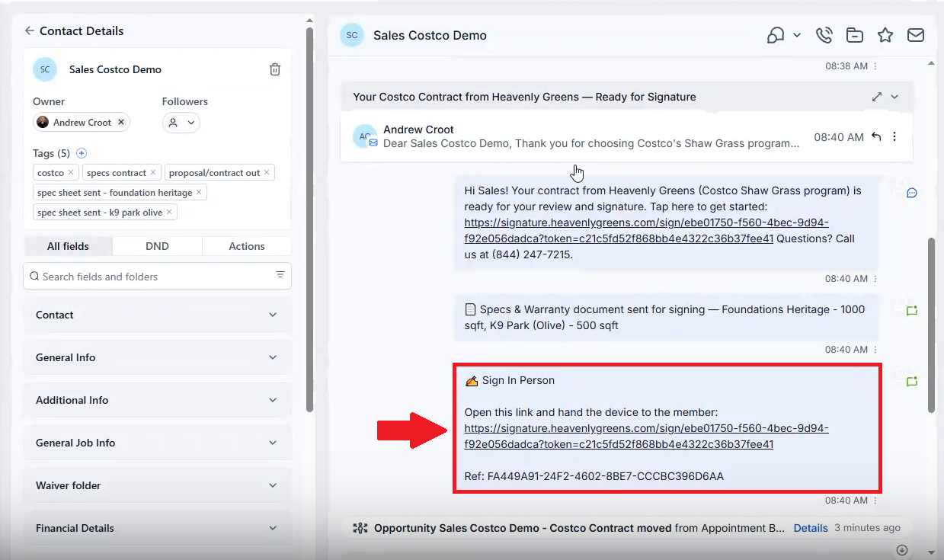Viewport: 944px width, 560px height.
Task: Collapse the Costco Contract email thread chevron
Action: (895, 97)
